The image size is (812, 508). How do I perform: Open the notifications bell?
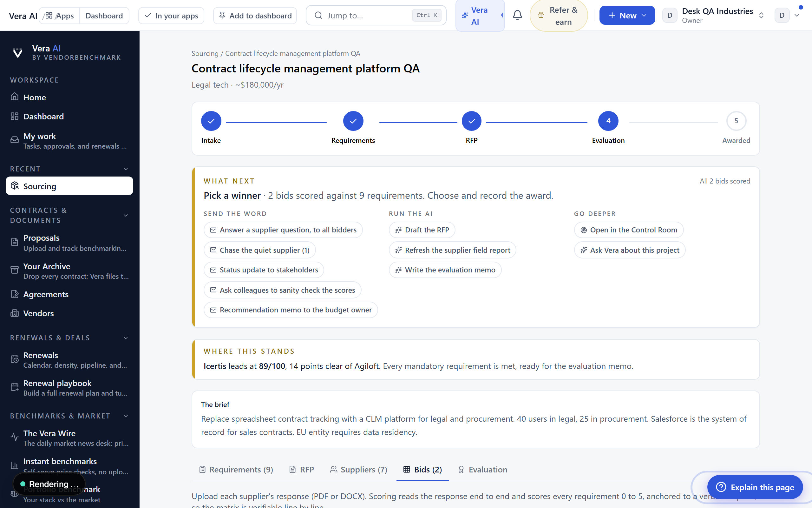pos(517,15)
